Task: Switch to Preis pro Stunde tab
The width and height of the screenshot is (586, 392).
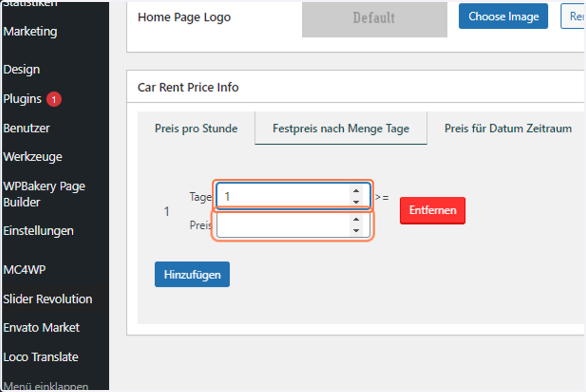Action: point(196,128)
